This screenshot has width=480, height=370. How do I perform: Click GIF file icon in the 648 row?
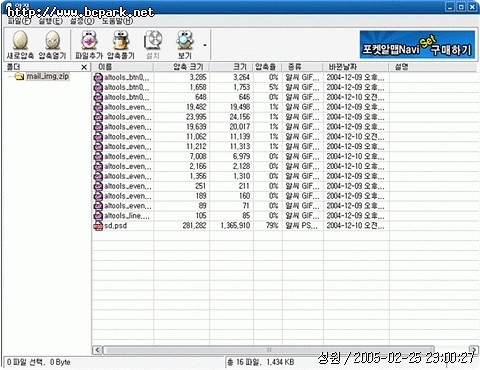click(x=98, y=97)
